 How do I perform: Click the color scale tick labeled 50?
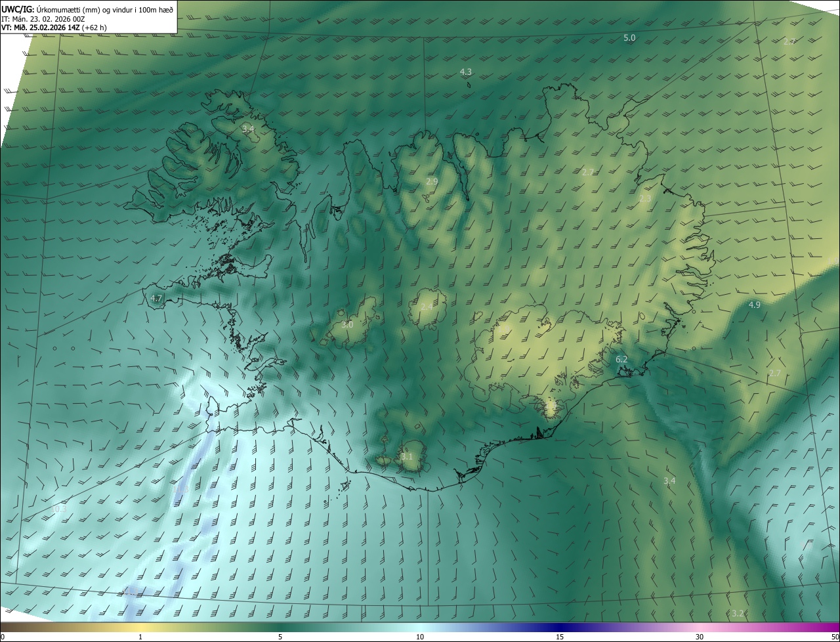pyautogui.click(x=835, y=637)
